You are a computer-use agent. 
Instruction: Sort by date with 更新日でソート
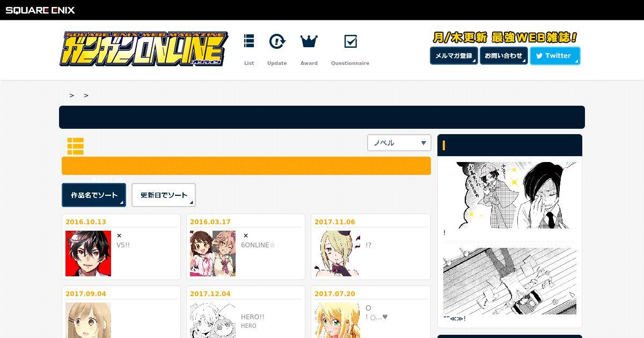click(x=164, y=195)
